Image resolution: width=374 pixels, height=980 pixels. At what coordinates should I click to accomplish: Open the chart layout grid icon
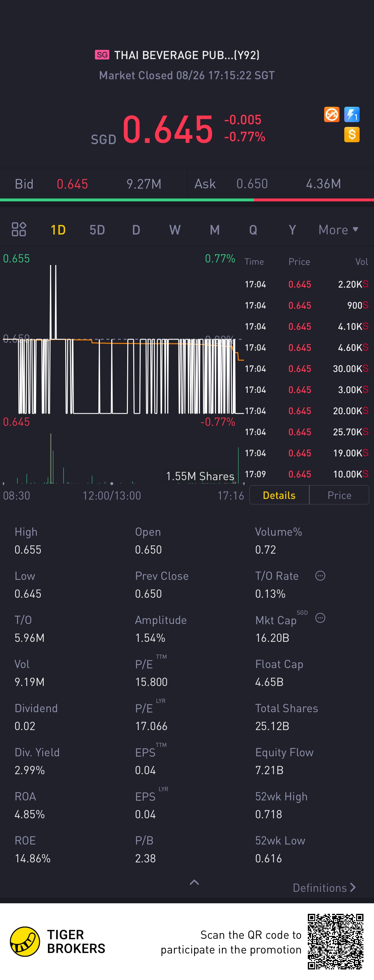(19, 229)
